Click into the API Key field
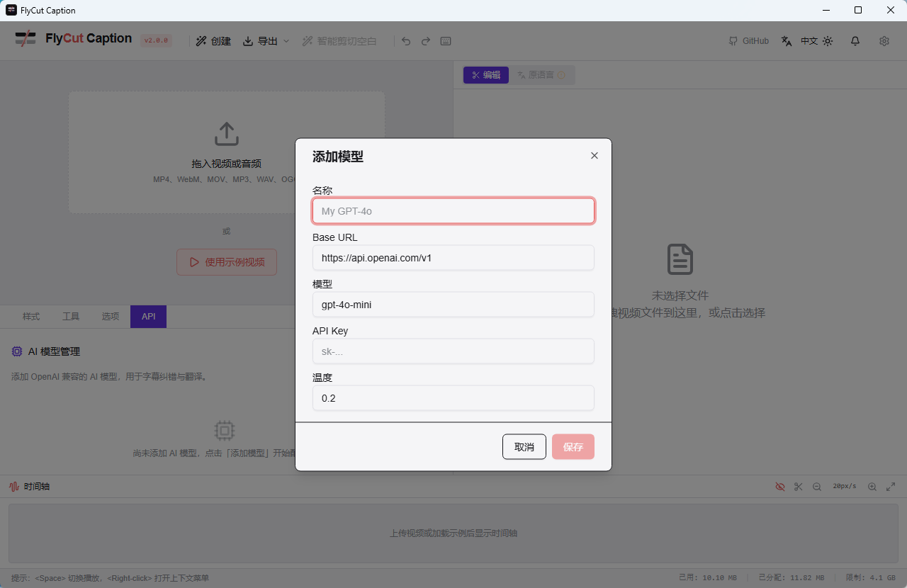The image size is (907, 588). tap(453, 351)
